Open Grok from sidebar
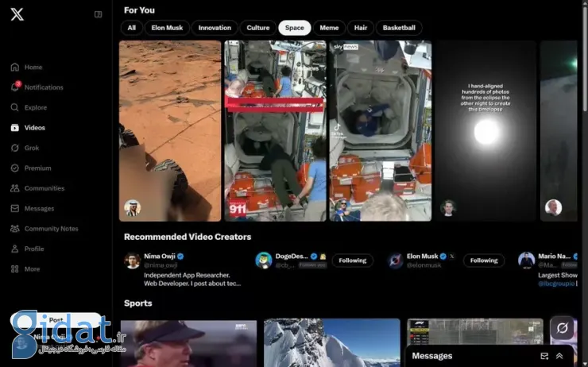Viewport: 588px width, 367px height. [25, 148]
